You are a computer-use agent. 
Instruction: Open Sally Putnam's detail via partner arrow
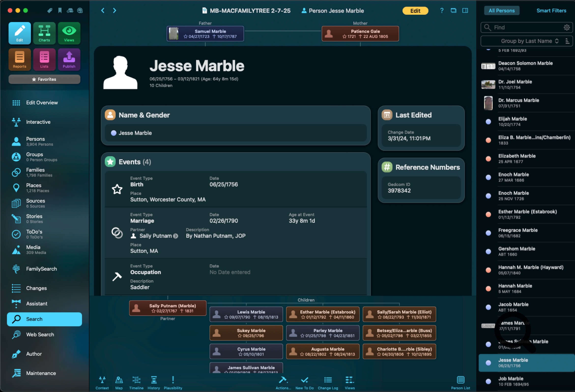coord(176,236)
